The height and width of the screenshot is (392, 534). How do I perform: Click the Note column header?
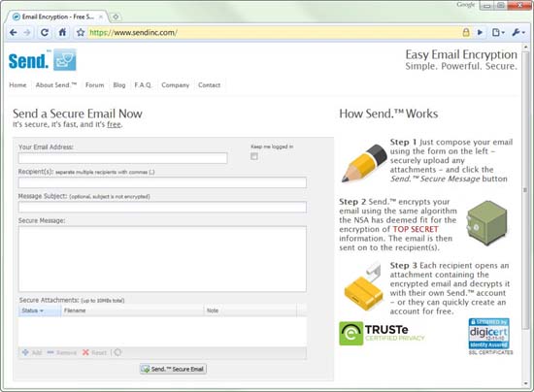pyautogui.click(x=250, y=310)
